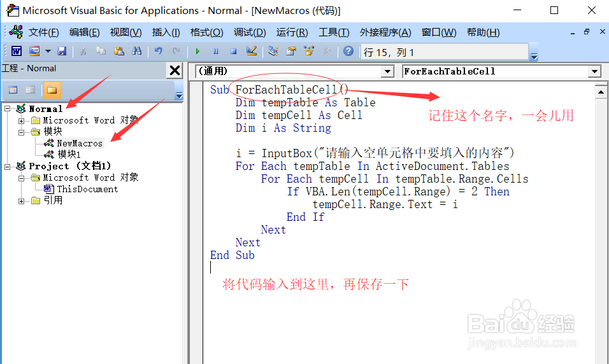
Task: Open the 格式(O) menu
Action: (x=206, y=32)
